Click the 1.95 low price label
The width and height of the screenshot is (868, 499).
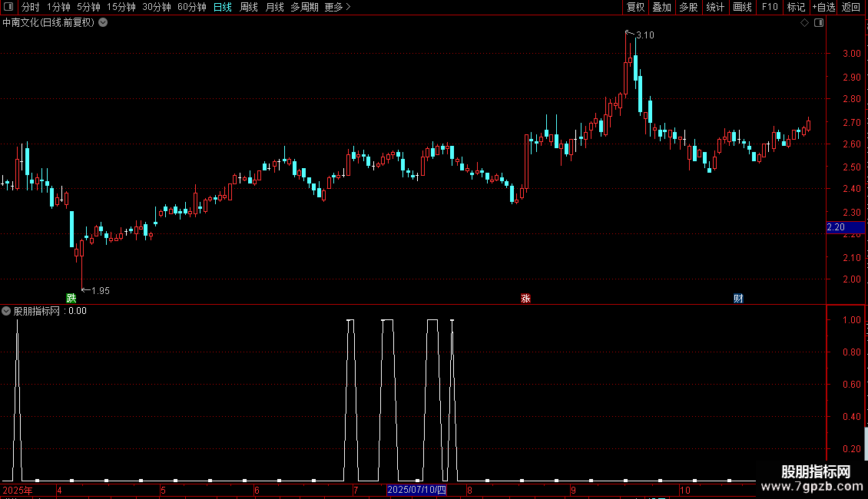pos(100,291)
